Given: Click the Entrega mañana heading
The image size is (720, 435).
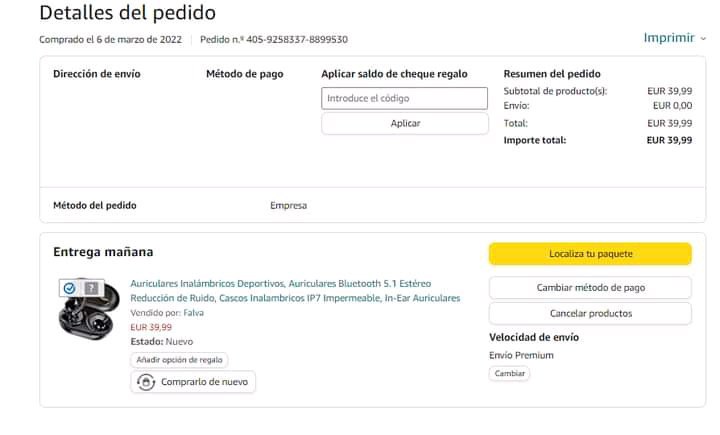Looking at the screenshot, I should tap(103, 252).
